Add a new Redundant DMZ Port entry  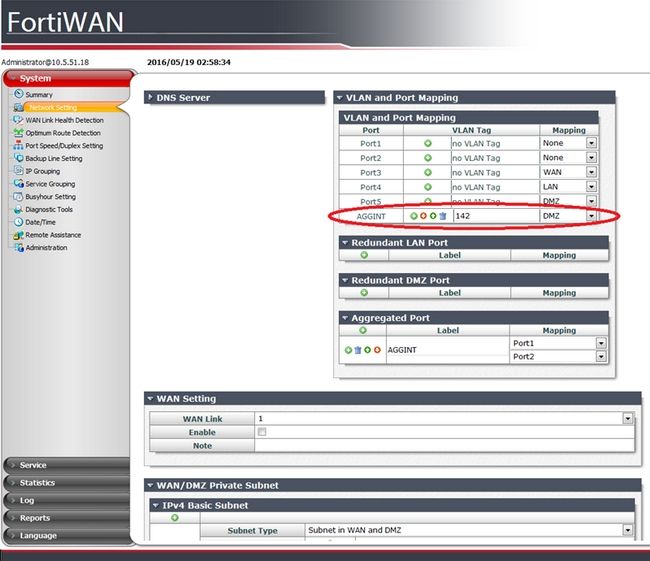click(364, 293)
